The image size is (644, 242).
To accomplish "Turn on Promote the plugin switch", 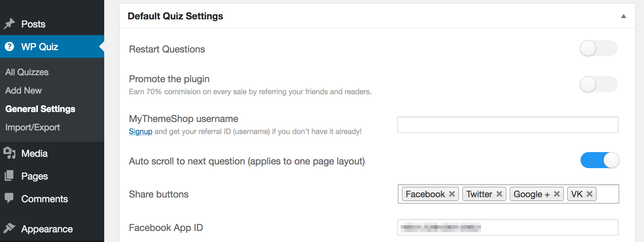I will click(599, 84).
